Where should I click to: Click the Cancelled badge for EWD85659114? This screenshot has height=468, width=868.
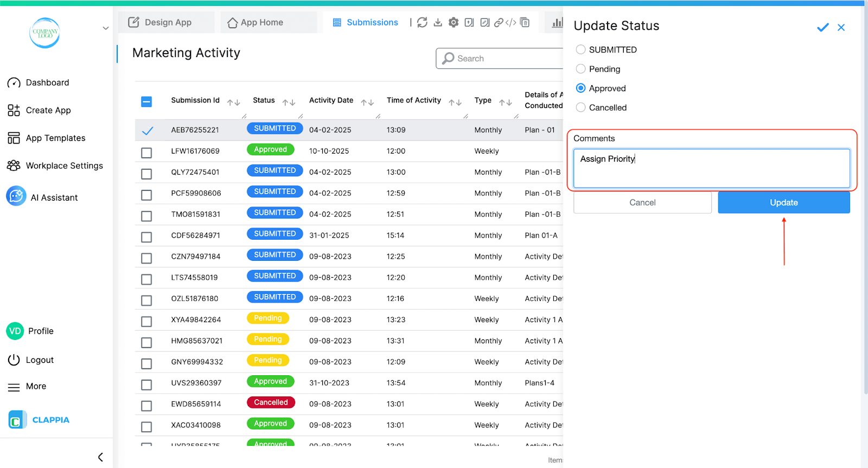(x=271, y=402)
